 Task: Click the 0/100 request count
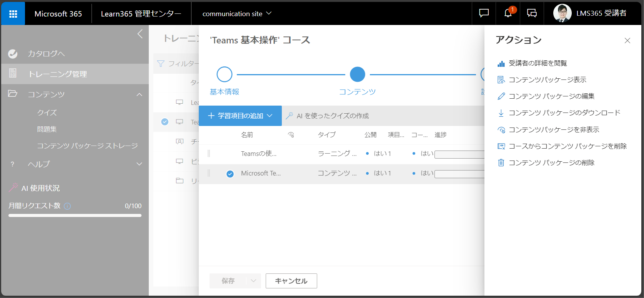[133, 206]
